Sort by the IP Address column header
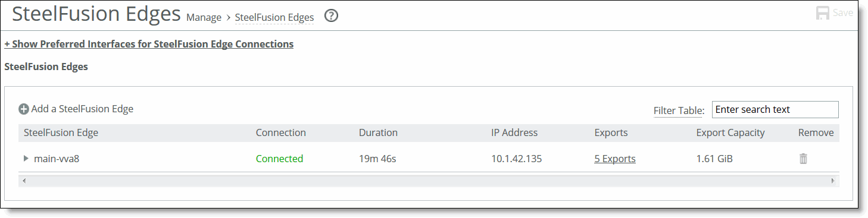The height and width of the screenshot is (218, 868). pos(514,132)
